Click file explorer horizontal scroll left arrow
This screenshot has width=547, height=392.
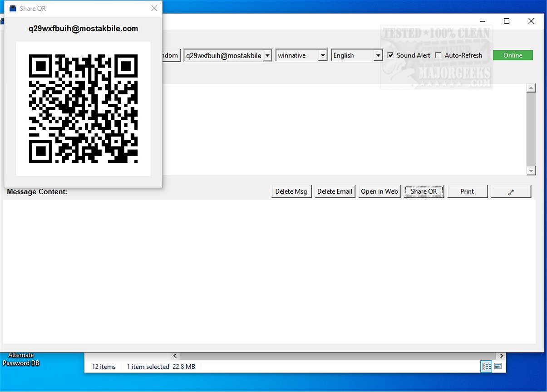pyautogui.click(x=176, y=356)
